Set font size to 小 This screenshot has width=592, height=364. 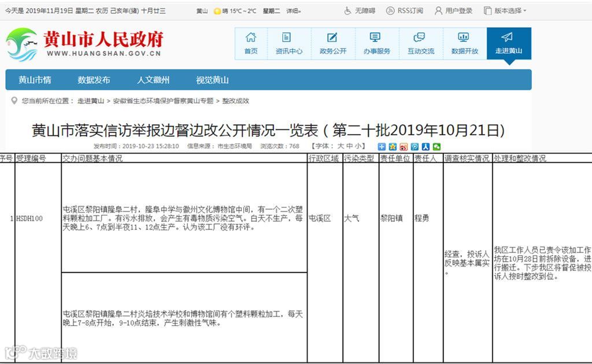pyautogui.click(x=358, y=146)
